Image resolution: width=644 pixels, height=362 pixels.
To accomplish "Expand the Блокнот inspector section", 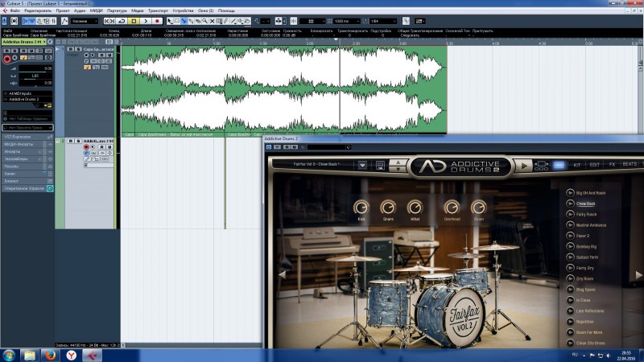I will [x=27, y=181].
